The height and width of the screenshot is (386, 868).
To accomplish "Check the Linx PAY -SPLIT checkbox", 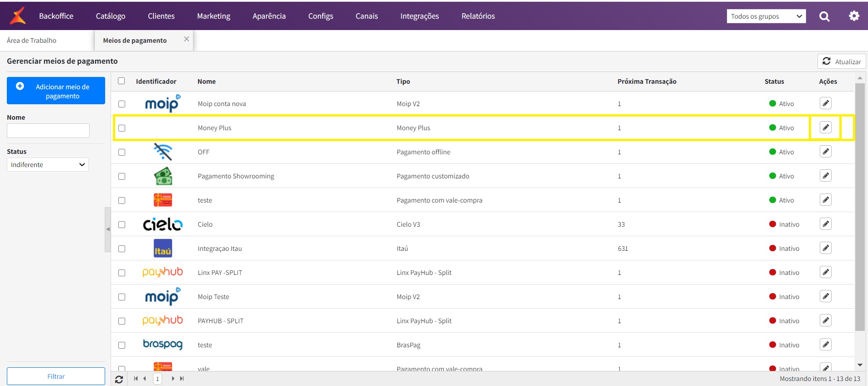I will [x=122, y=273].
